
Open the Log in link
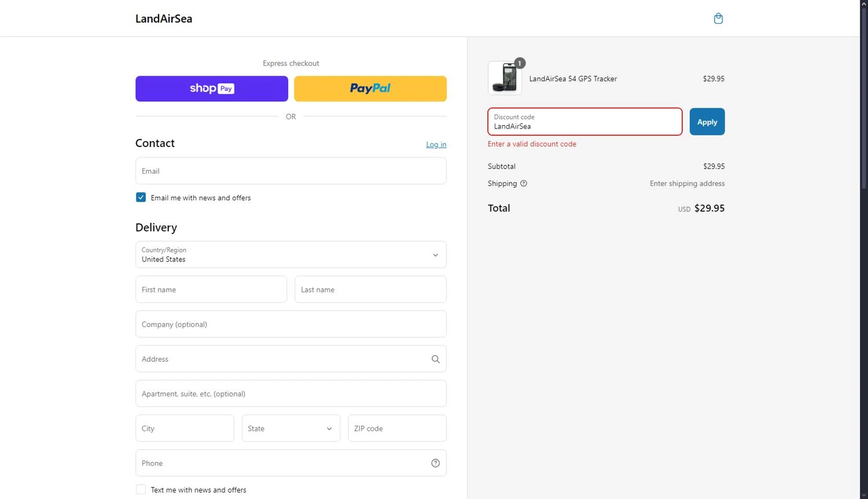click(x=436, y=145)
